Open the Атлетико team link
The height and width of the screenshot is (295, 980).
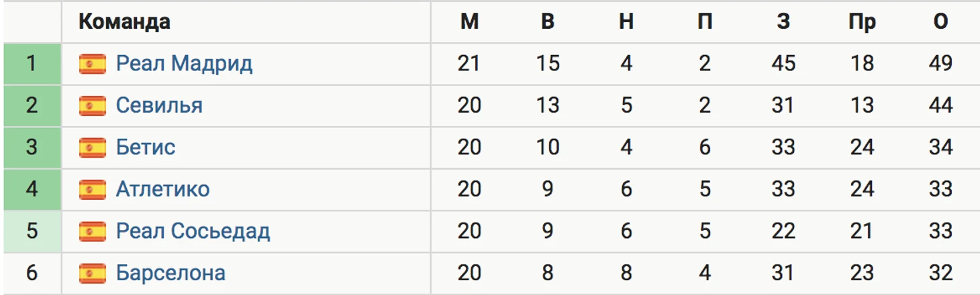click(x=163, y=190)
